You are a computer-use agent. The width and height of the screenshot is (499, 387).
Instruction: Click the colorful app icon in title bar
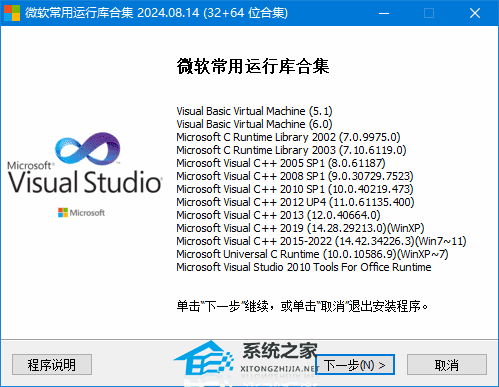(12, 13)
